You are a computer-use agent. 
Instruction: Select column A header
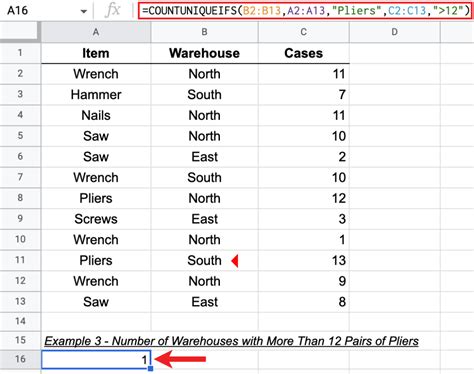(96, 32)
